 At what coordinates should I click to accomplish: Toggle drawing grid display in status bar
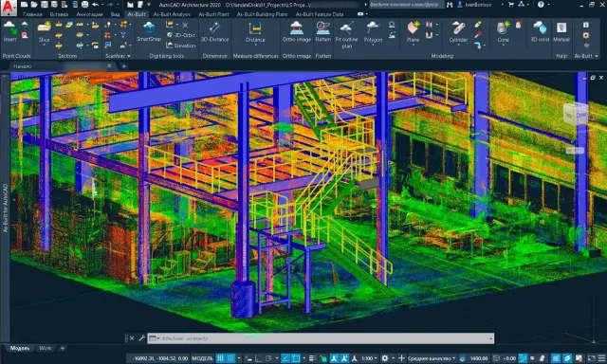[220, 358]
